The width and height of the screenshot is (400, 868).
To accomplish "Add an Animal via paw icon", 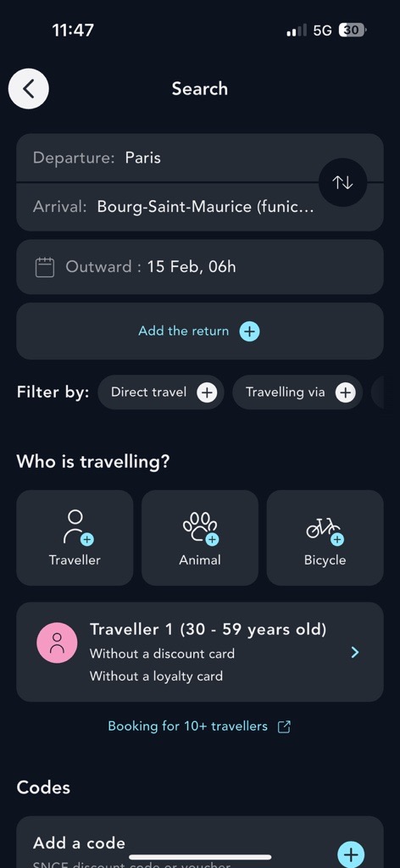I will [x=200, y=537].
